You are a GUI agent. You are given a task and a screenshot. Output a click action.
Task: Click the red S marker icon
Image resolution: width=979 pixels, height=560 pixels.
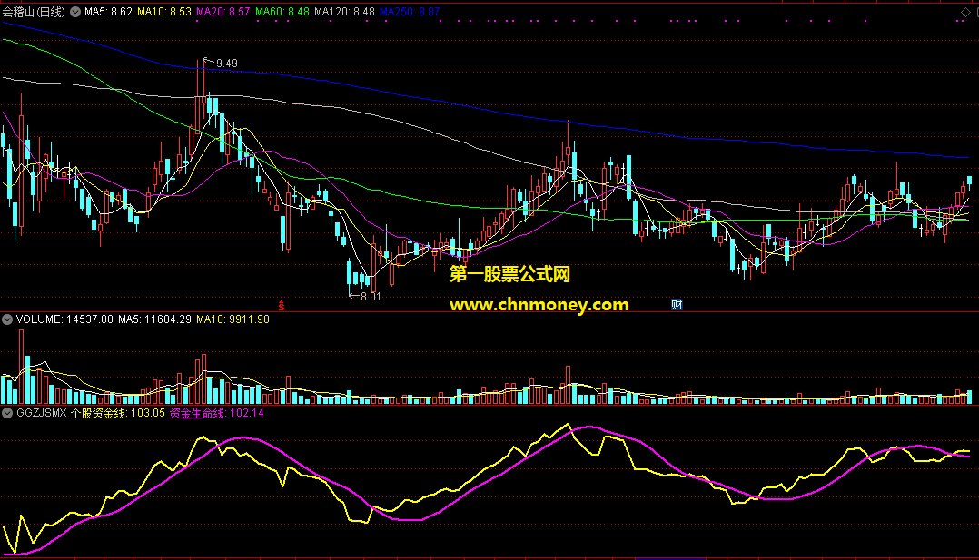click(281, 306)
